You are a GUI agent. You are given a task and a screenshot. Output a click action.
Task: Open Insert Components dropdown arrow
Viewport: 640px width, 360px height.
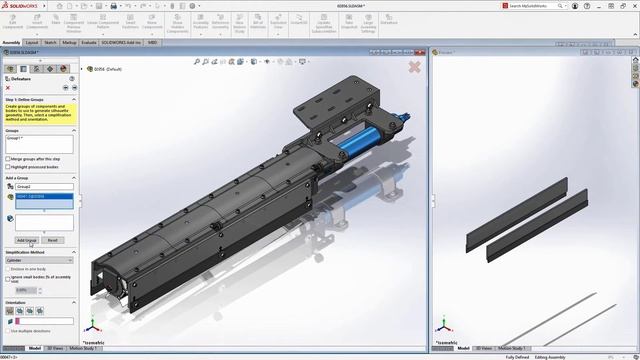point(37,34)
